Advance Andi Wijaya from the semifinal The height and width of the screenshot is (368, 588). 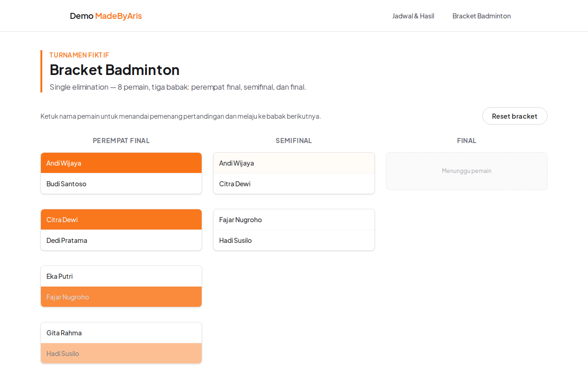click(x=294, y=163)
